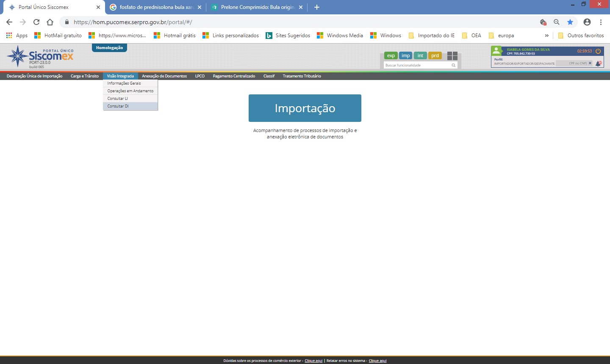Switch to the imp environment button

(406, 55)
